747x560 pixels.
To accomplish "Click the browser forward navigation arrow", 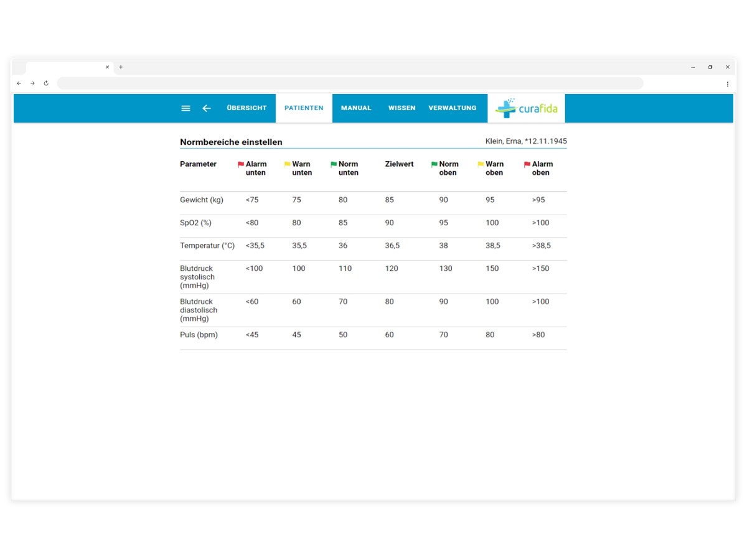I will click(32, 83).
